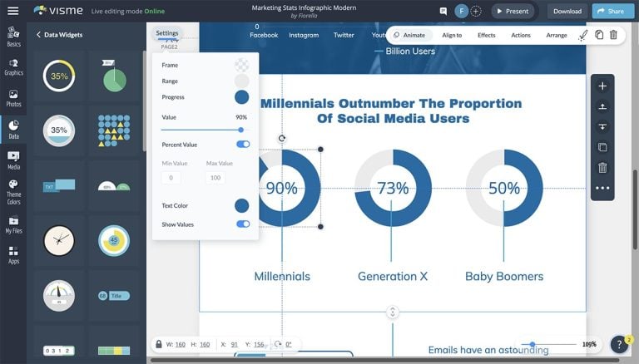Select the clock data widget thumbnail
The image size is (639, 364).
coord(59,241)
